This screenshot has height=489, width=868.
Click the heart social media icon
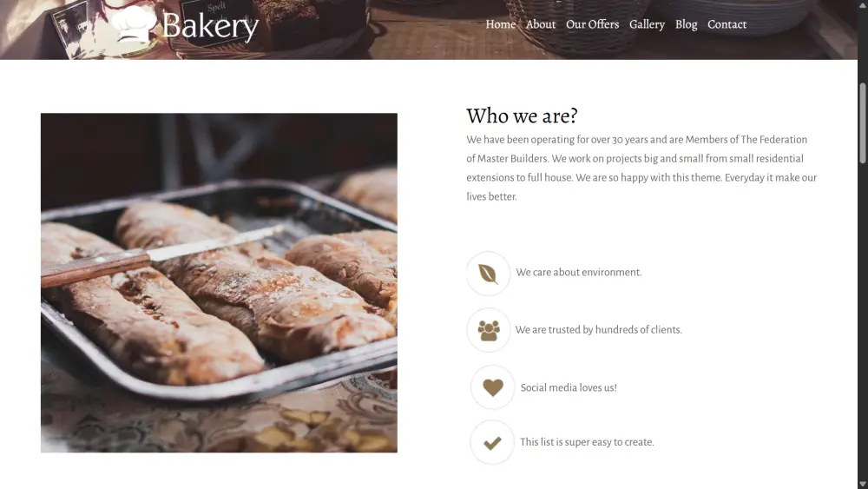[x=493, y=387]
